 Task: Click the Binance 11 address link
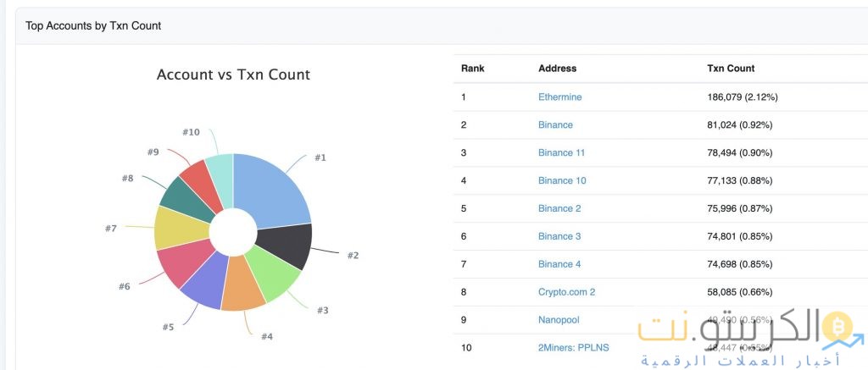coord(561,153)
